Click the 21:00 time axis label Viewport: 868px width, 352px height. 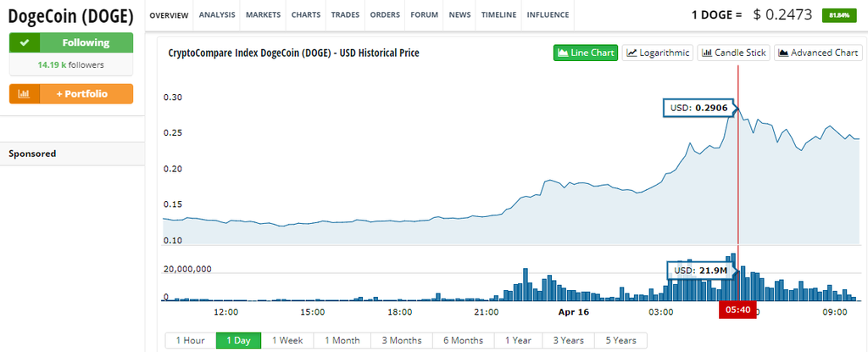486,312
